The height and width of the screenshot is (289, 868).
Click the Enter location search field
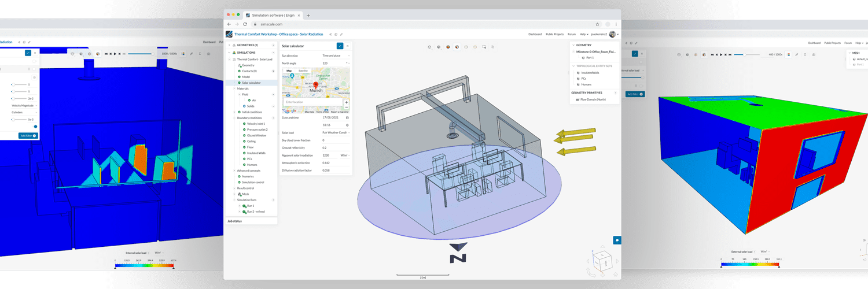[x=312, y=102]
